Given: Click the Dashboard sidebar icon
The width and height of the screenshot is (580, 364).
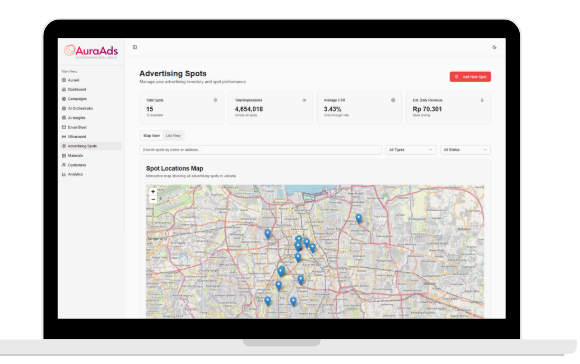Looking at the screenshot, I should (x=64, y=89).
